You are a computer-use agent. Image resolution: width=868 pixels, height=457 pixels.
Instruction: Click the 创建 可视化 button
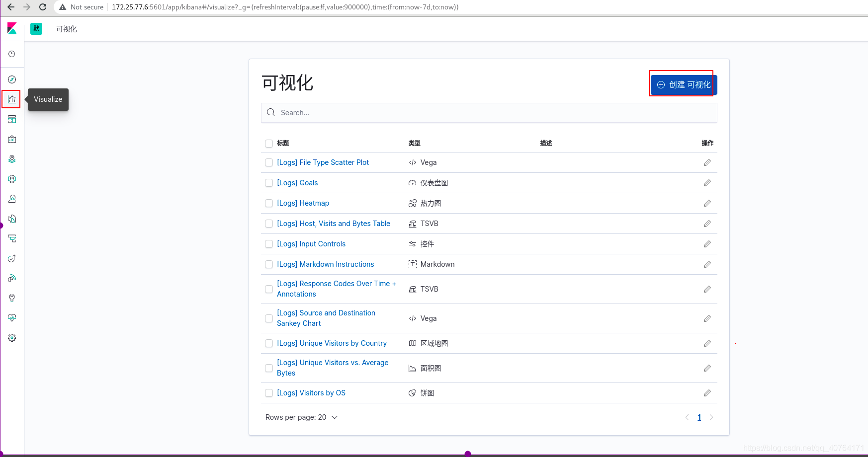point(684,85)
